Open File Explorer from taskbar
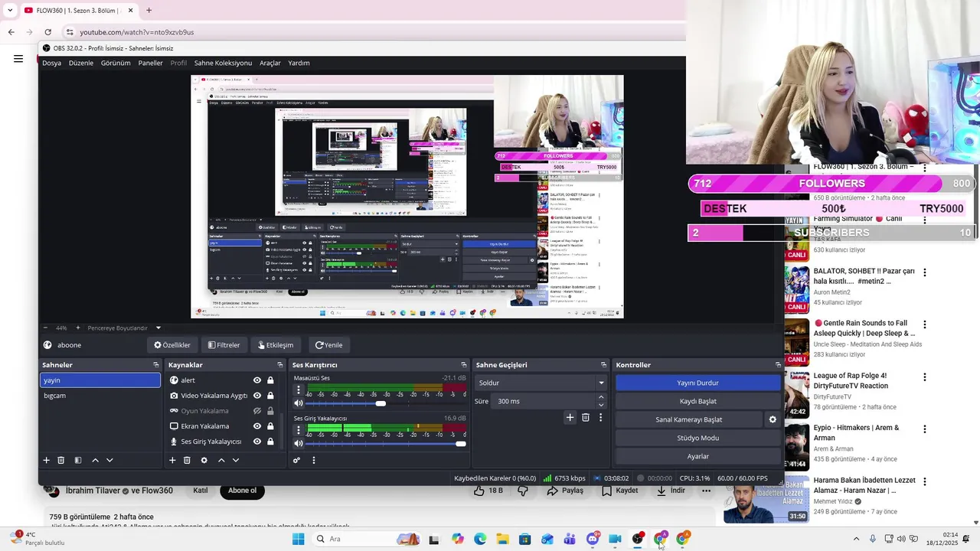This screenshot has width=980, height=551. click(x=502, y=539)
